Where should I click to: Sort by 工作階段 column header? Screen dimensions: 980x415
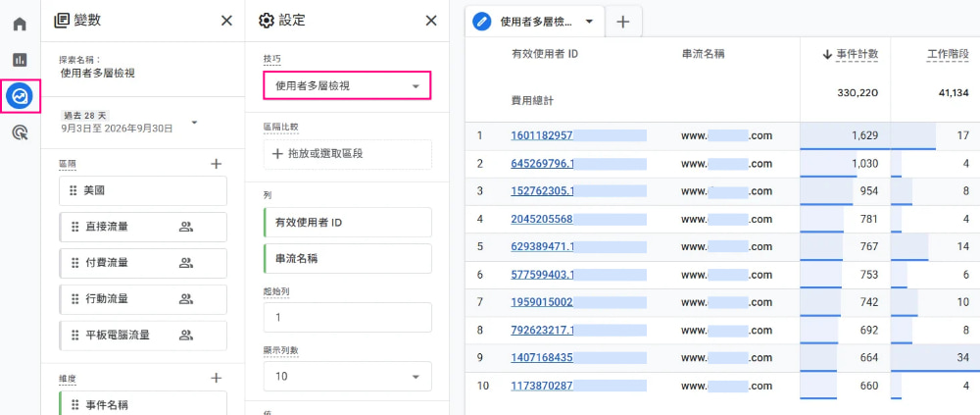[x=947, y=55]
